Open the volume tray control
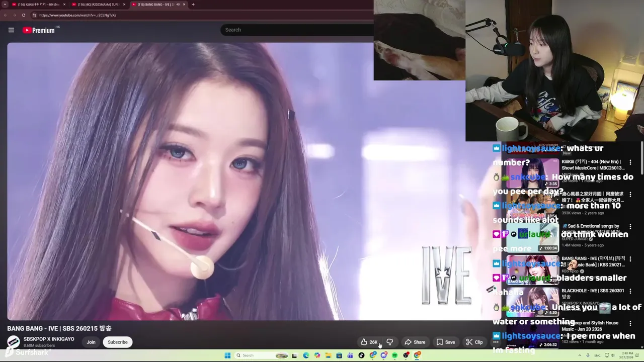Viewport: 644px width, 362px height. point(613,355)
